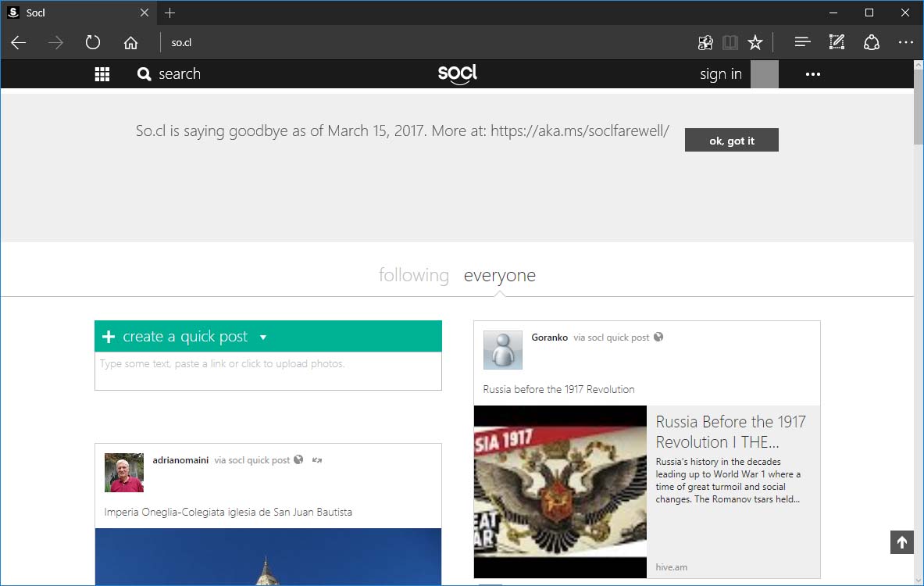Open the Edge Hub panel
This screenshot has width=924, height=586.
tap(802, 42)
